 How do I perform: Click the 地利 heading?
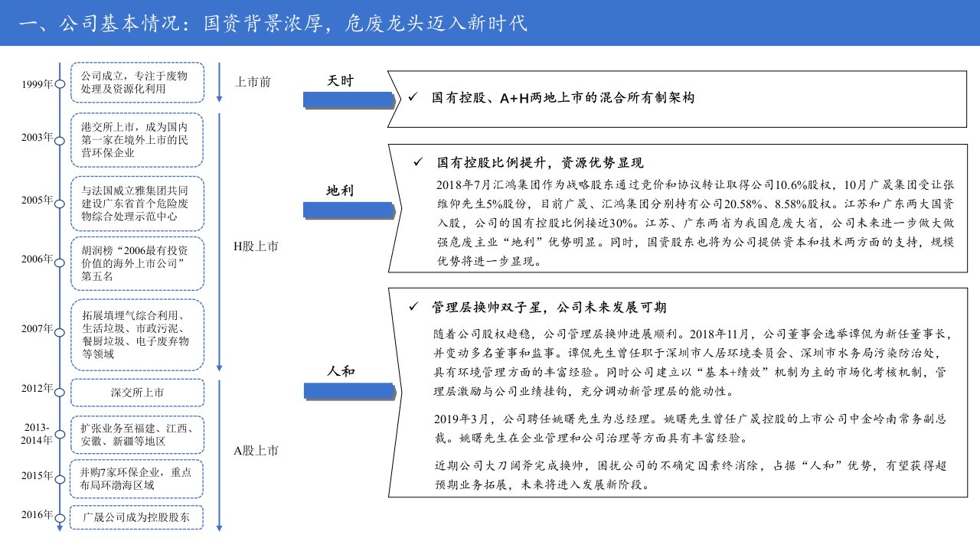click(341, 191)
